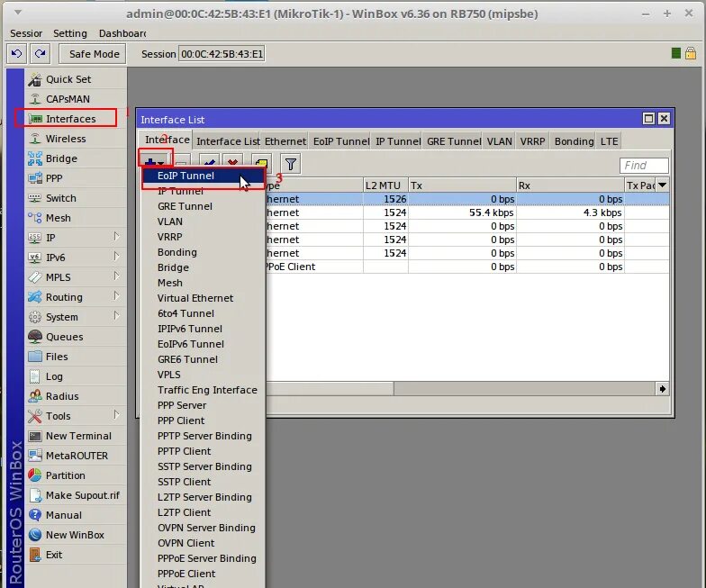Open Partition in sidebar
This screenshot has height=588, width=706.
click(x=76, y=475)
